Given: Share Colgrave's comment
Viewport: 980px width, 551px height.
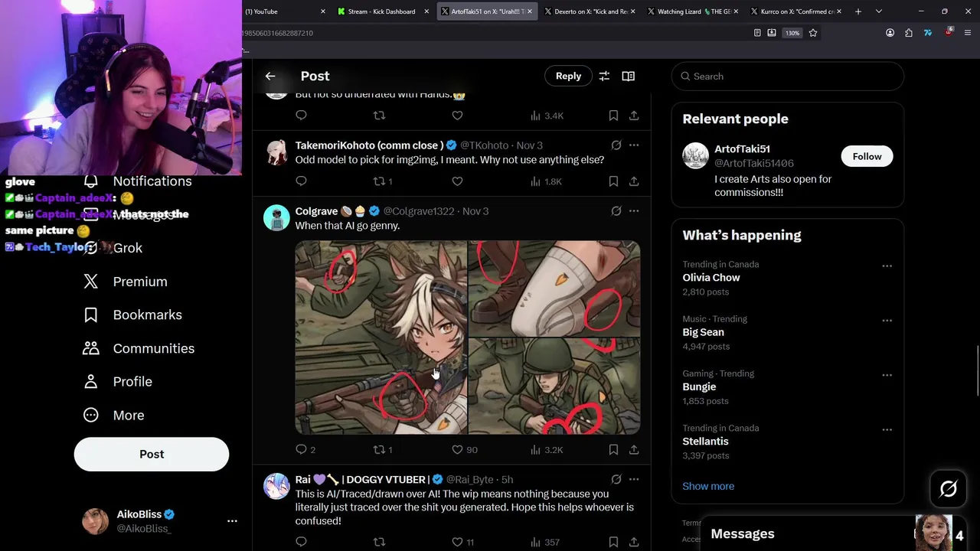Looking at the screenshot, I should (x=634, y=450).
